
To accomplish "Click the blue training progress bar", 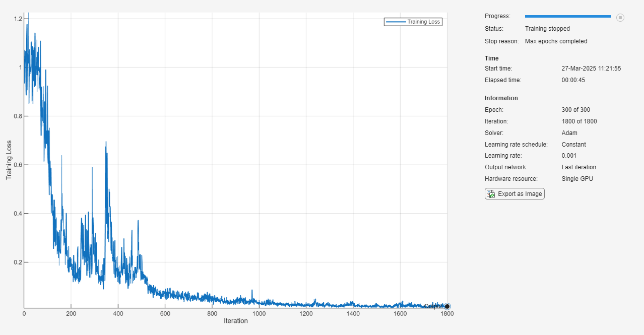I will tap(568, 17).
